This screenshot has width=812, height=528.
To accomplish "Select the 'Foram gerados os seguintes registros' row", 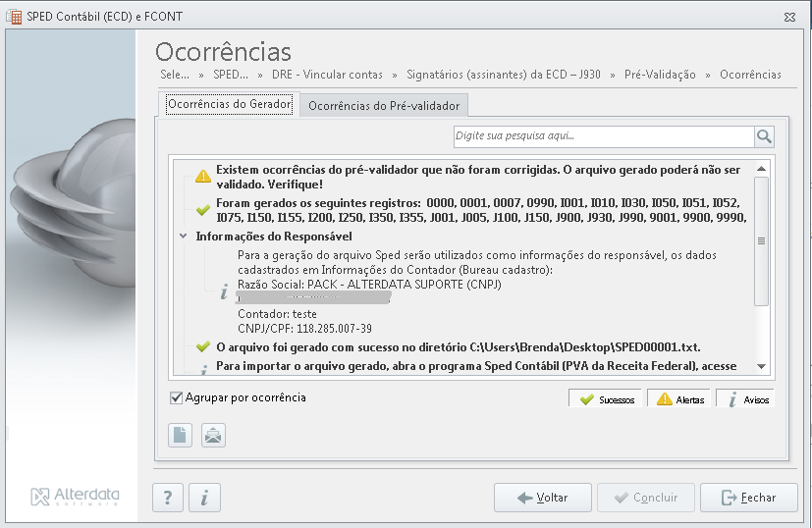I will tap(482, 210).
